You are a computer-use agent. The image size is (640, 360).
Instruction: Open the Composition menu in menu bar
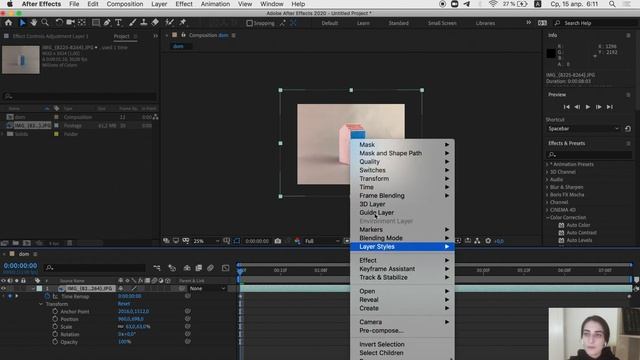(x=124, y=4)
